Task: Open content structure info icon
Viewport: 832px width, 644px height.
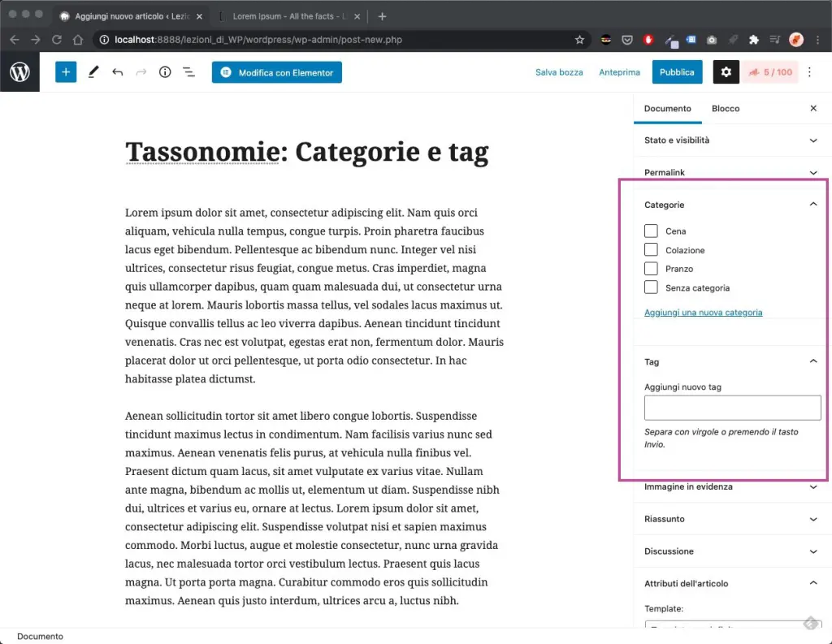Action: 165,72
